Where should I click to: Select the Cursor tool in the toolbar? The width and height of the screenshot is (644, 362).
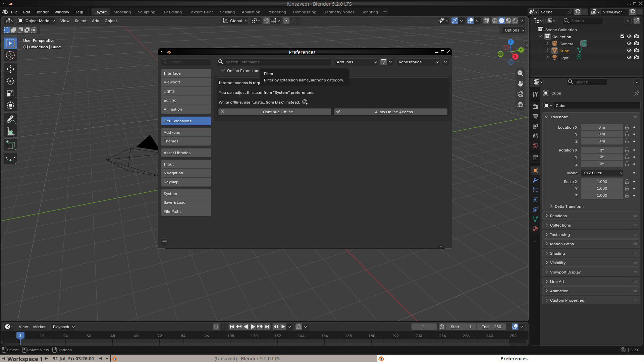point(10,55)
